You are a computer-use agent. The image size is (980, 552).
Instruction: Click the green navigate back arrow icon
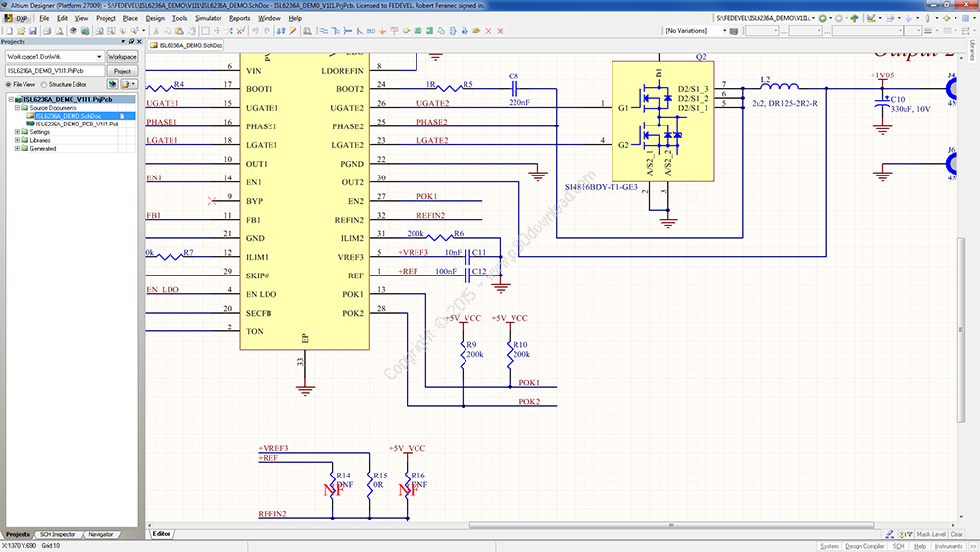pyautogui.click(x=825, y=18)
